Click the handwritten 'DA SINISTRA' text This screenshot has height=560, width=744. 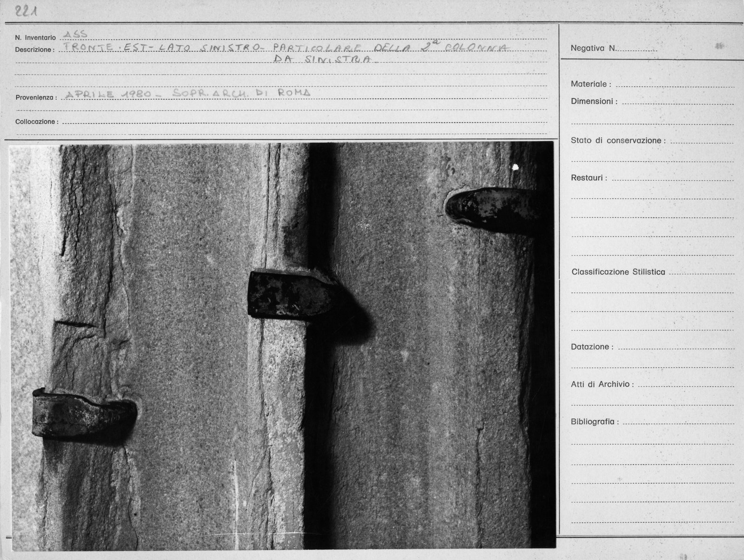324,59
